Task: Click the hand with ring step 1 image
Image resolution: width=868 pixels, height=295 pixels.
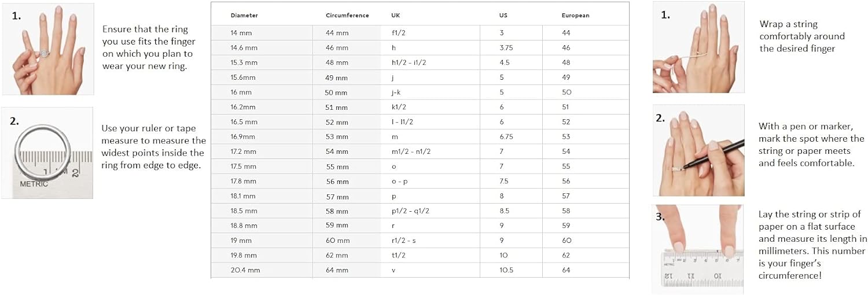Action: click(x=48, y=49)
